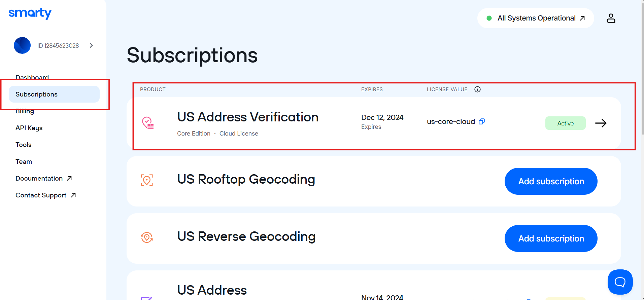The image size is (644, 300).
Task: Click the account avatar circle
Action: click(22, 45)
